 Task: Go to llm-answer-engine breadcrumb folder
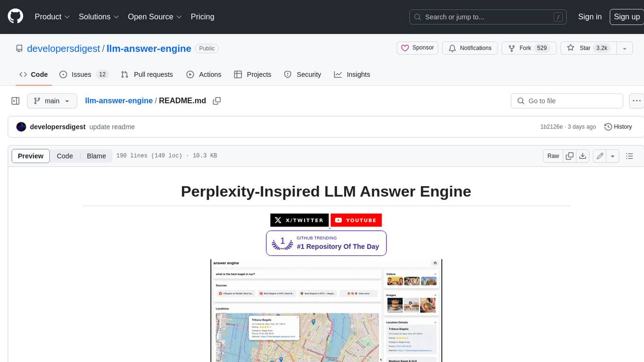pyautogui.click(x=118, y=100)
